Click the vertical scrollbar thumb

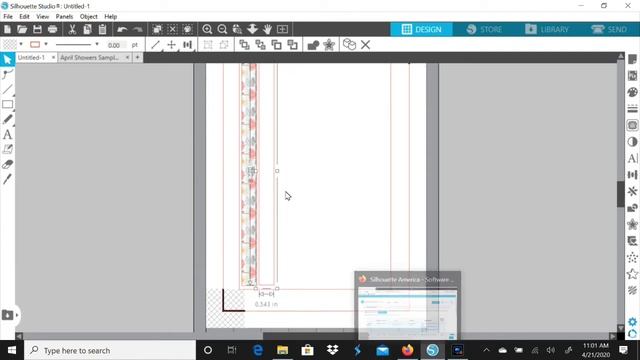click(620, 194)
